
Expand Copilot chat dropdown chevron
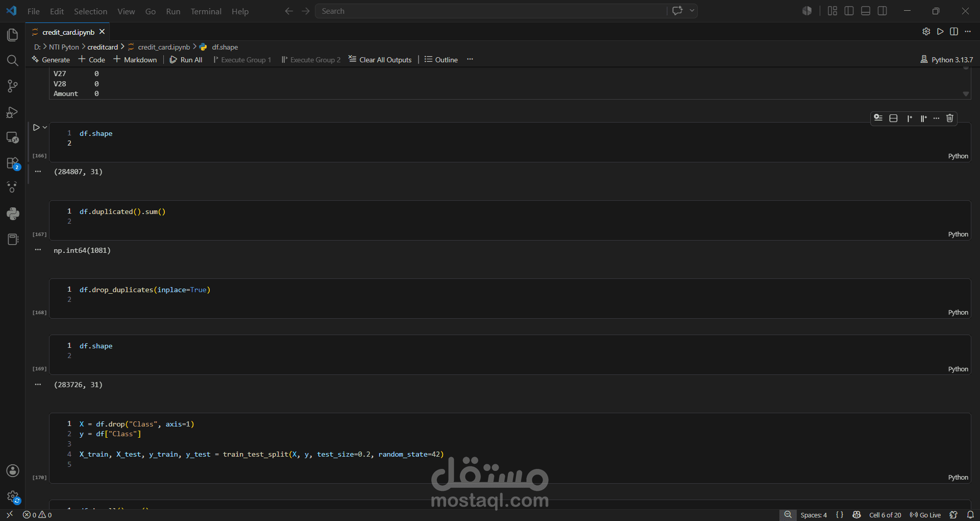click(x=692, y=11)
